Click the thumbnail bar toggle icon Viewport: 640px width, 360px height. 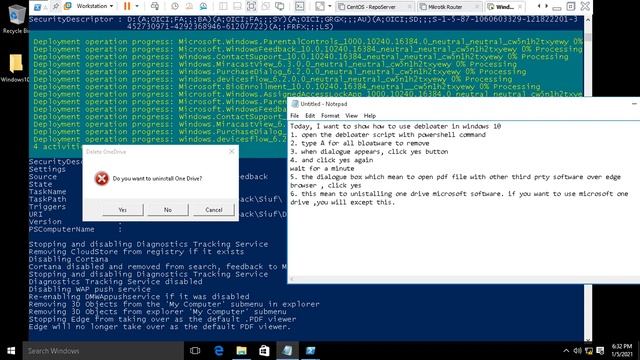coord(237,6)
